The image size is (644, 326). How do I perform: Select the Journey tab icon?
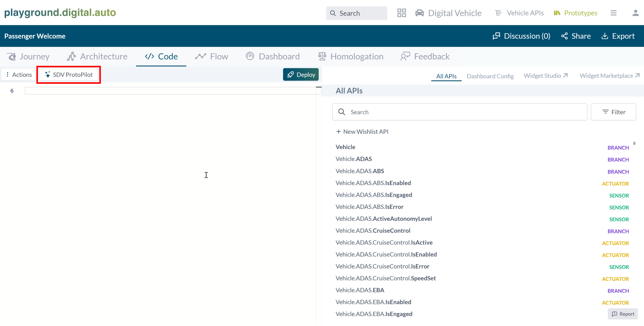pos(12,56)
